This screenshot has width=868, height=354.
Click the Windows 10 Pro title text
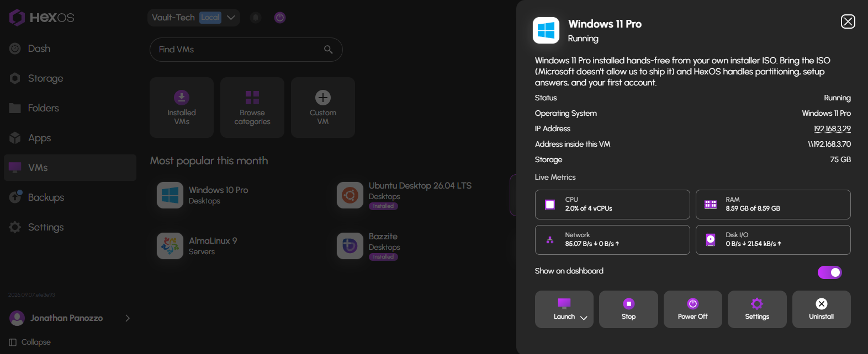tap(219, 190)
